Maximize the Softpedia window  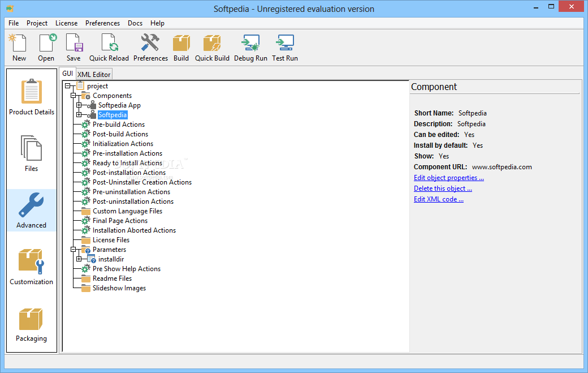(551, 7)
